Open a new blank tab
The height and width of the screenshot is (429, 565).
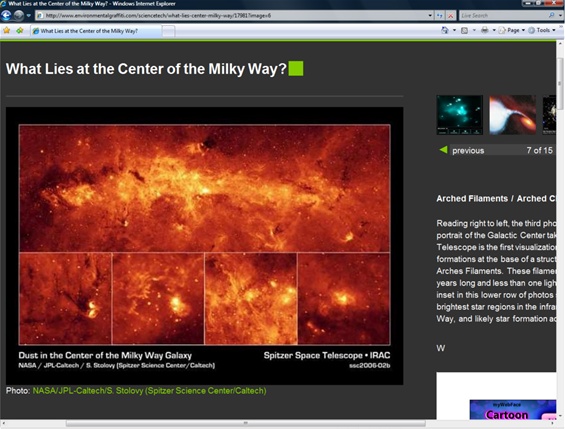[x=168, y=31]
